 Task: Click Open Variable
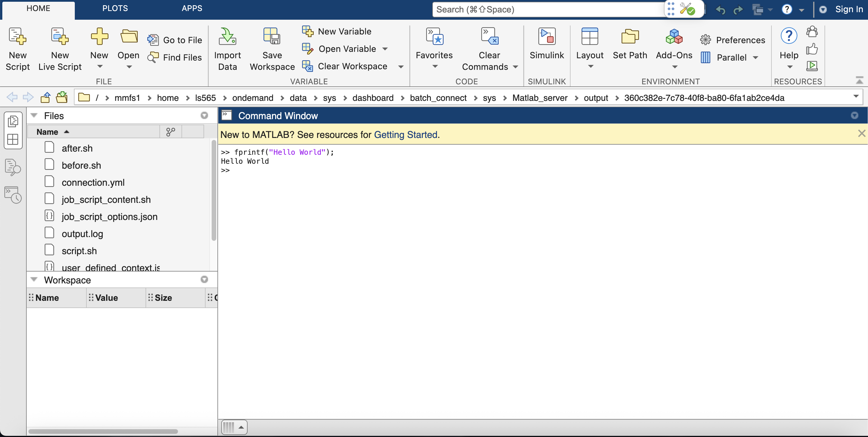click(339, 48)
